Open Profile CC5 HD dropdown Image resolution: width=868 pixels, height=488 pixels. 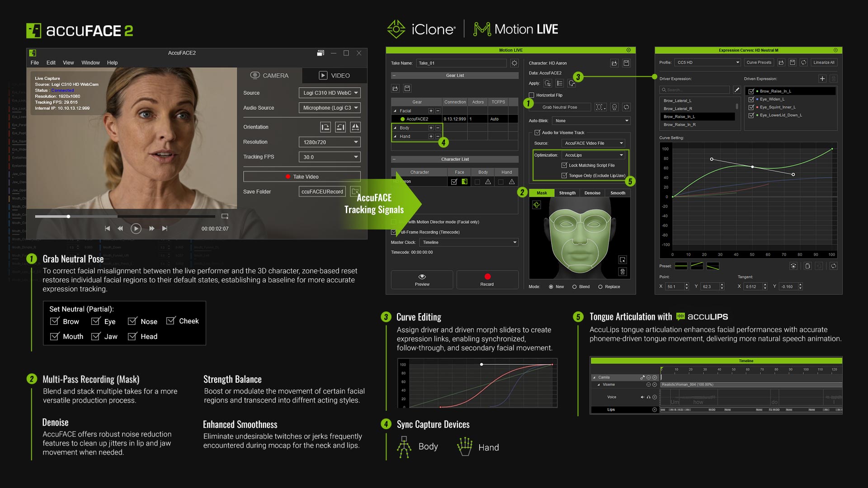tap(708, 62)
